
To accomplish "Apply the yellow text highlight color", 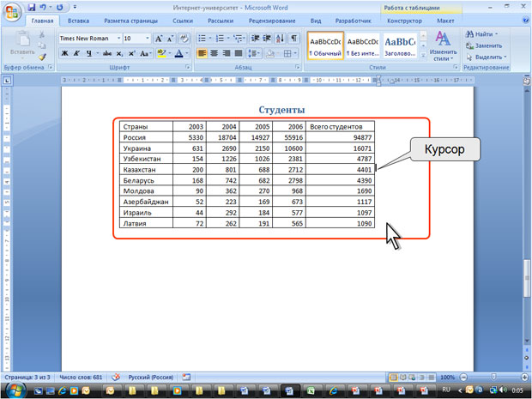I will [161, 53].
